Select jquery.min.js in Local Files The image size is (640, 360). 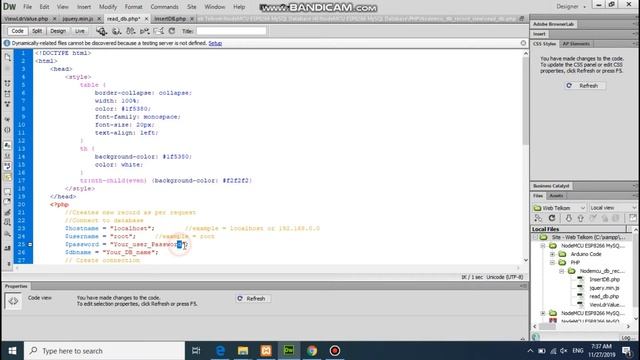click(x=604, y=288)
